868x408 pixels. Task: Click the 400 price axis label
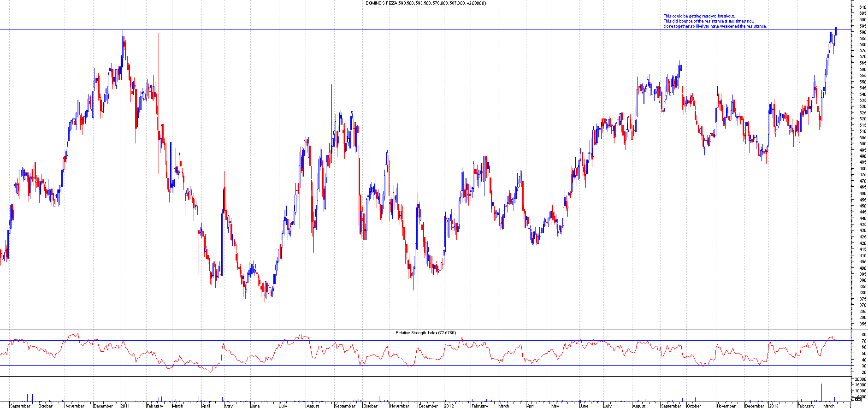pyautogui.click(x=862, y=268)
